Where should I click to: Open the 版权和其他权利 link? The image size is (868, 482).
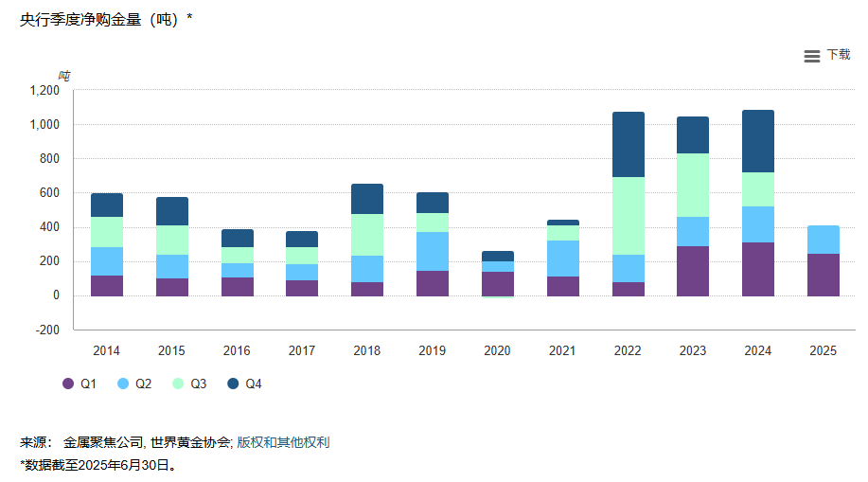283,442
